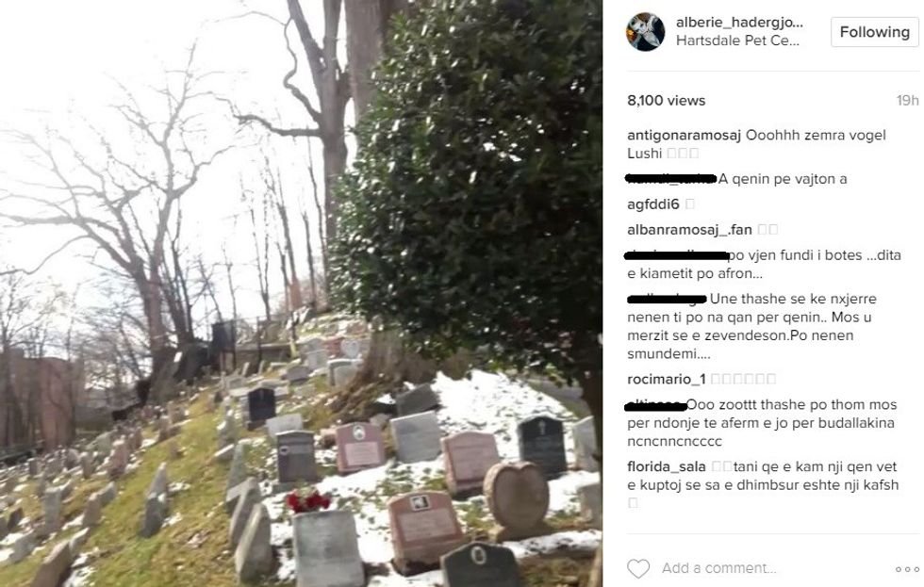Click the 'Ooohhh zemra vogel Lushi' comment text
The width and height of the screenshot is (924, 587).
[756, 144]
